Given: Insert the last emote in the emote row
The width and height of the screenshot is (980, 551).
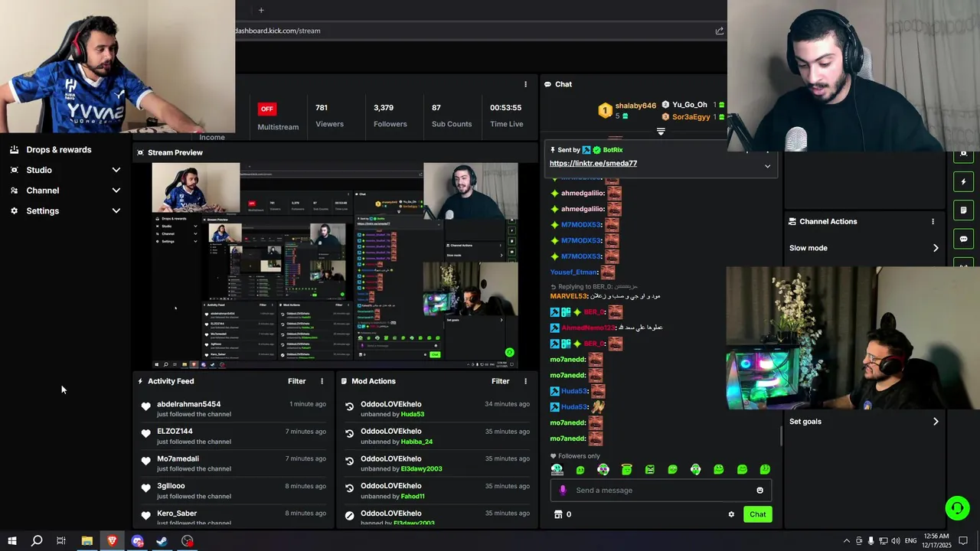Looking at the screenshot, I should coord(765,469).
